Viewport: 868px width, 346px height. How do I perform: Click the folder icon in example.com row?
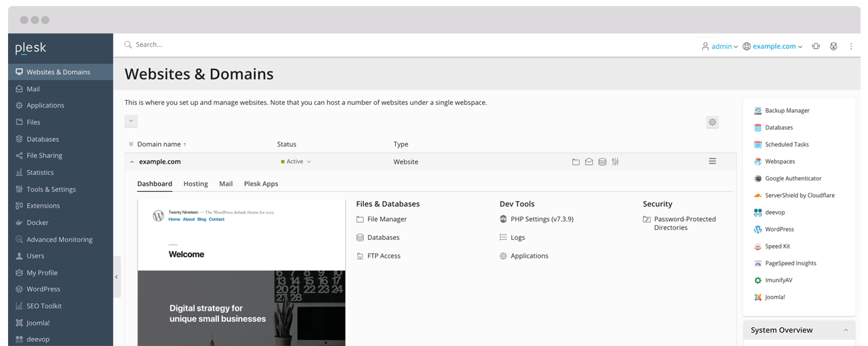576,162
